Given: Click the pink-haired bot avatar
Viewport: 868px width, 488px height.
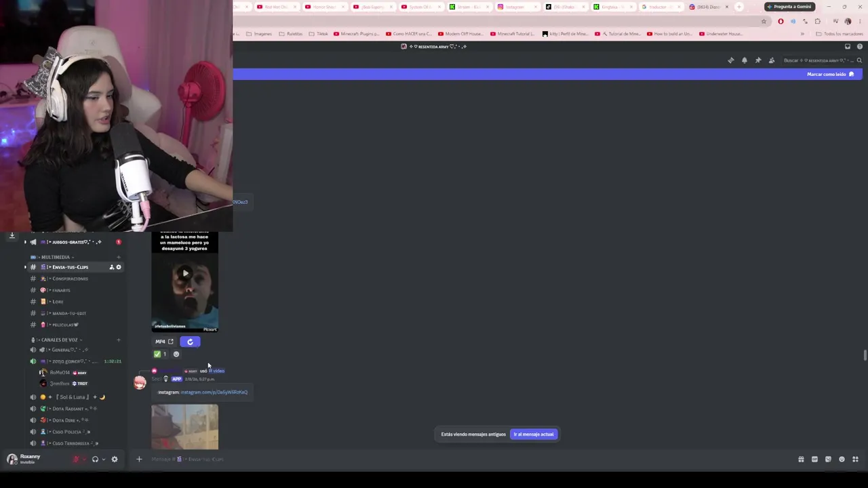Looking at the screenshot, I should [x=140, y=382].
